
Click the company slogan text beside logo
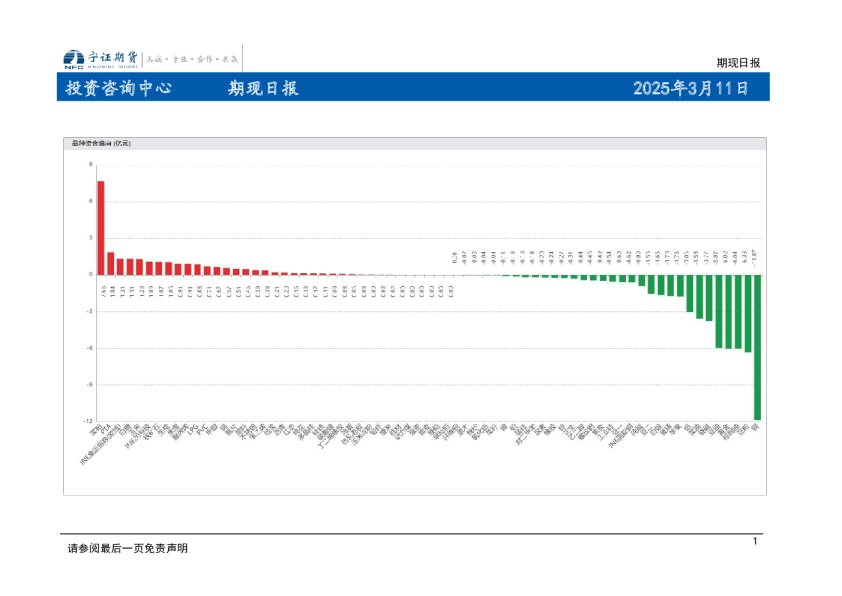195,59
